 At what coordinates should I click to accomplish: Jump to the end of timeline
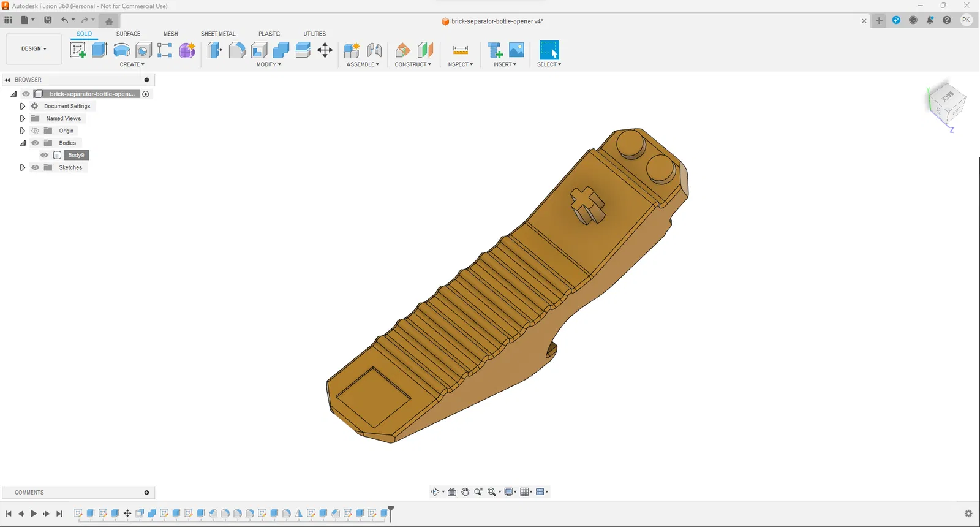coord(59,514)
